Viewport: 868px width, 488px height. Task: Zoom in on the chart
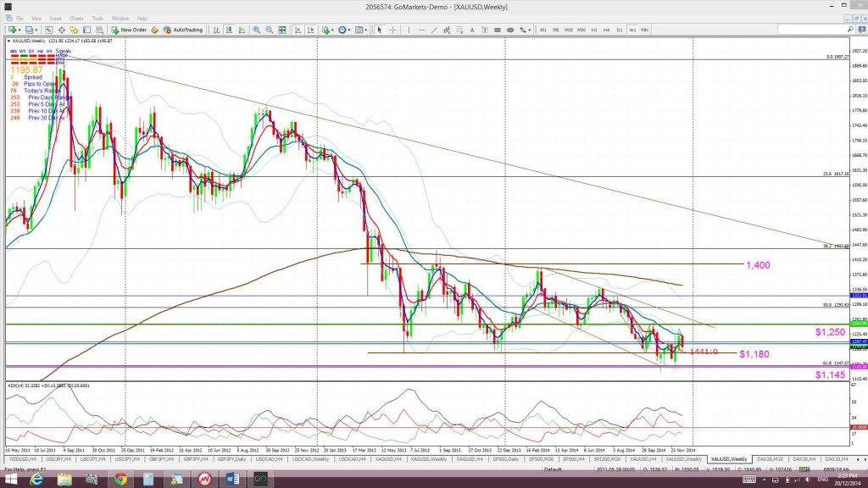[257, 30]
